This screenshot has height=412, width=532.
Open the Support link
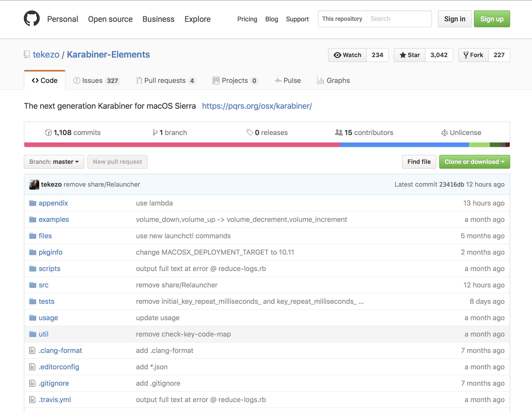click(297, 19)
